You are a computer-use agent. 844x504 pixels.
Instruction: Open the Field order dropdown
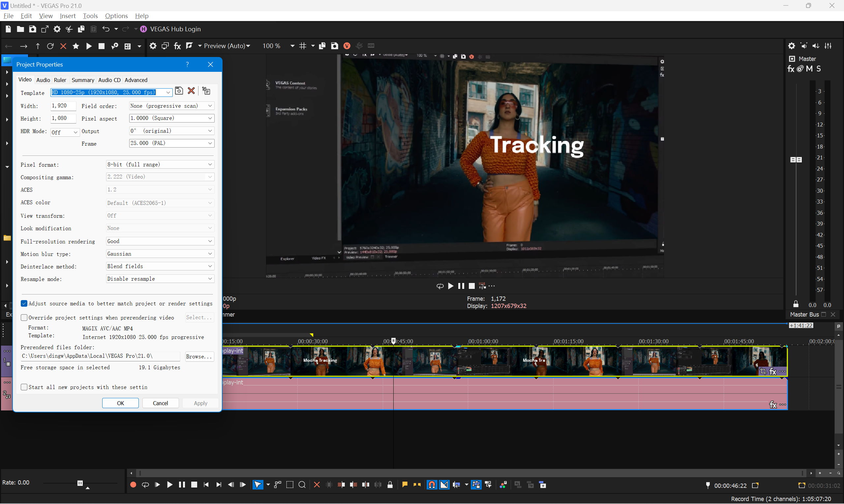[x=172, y=106]
